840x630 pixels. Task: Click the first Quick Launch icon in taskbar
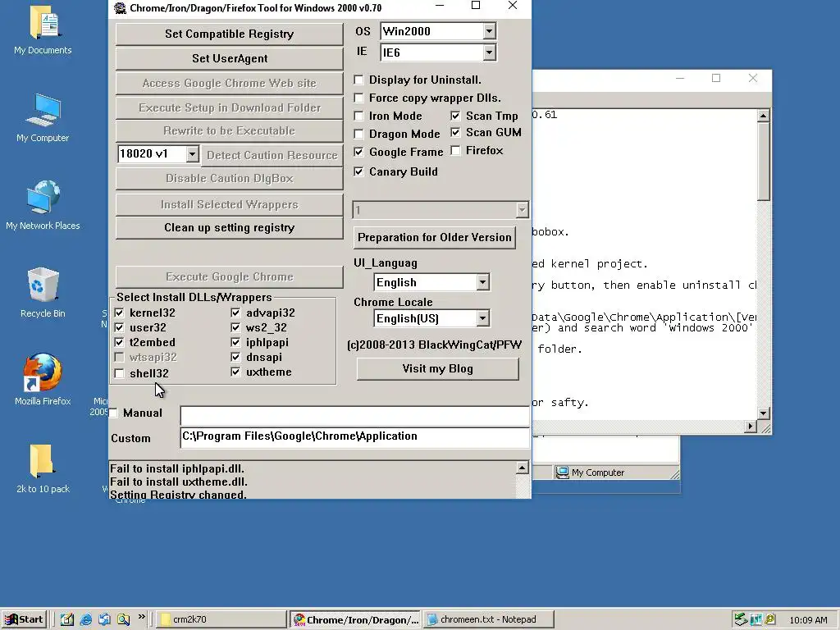(67, 619)
